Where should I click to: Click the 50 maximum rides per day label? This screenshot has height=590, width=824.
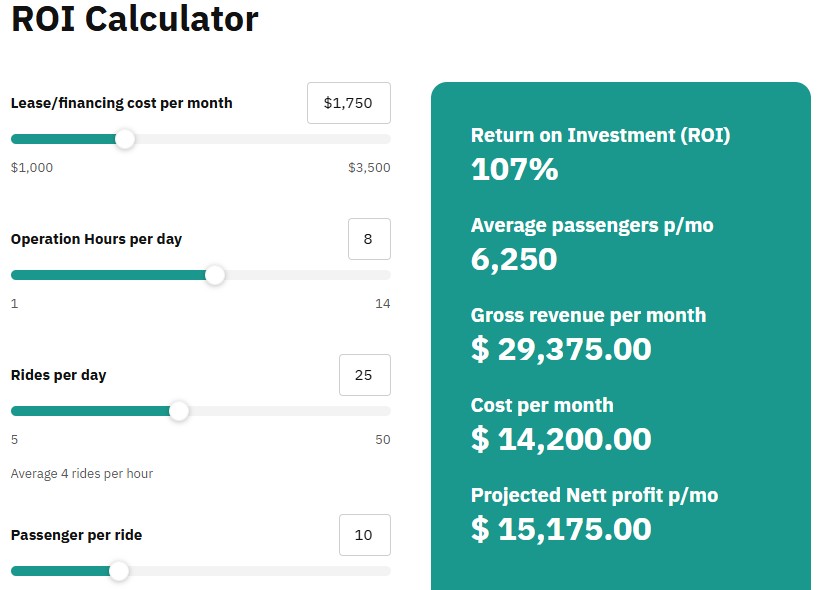tap(382, 440)
